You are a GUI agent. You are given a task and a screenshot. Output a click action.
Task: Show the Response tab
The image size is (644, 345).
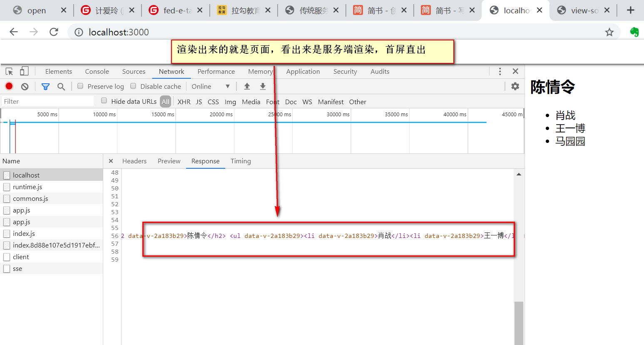point(205,161)
